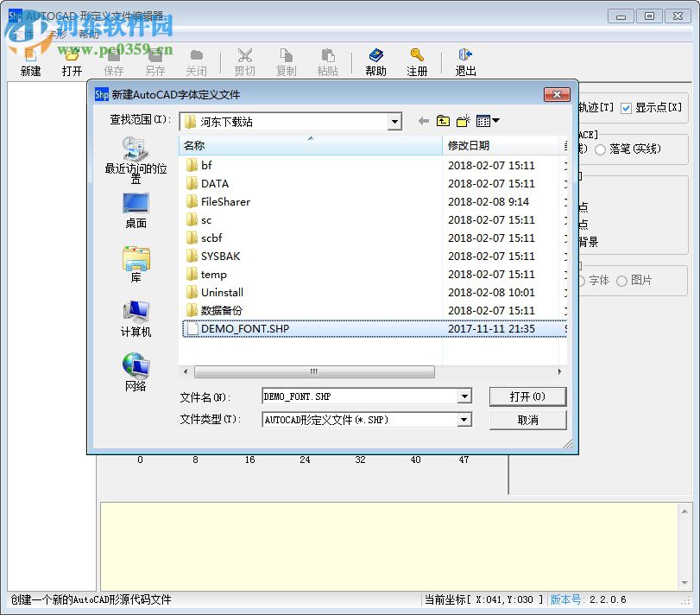The height and width of the screenshot is (615, 700).
Task: Select the 落笔(实线) radio button
Action: coord(601,149)
